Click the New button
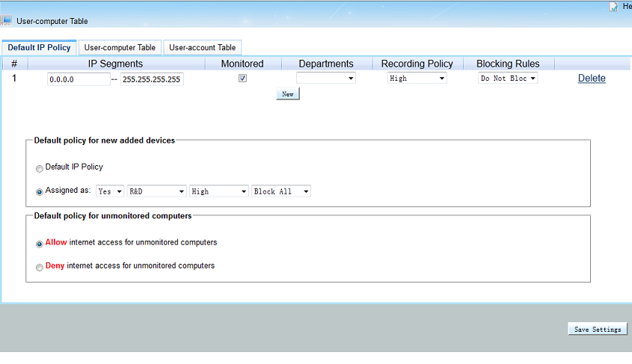Image resolution: width=632 pixels, height=364 pixels. click(288, 94)
